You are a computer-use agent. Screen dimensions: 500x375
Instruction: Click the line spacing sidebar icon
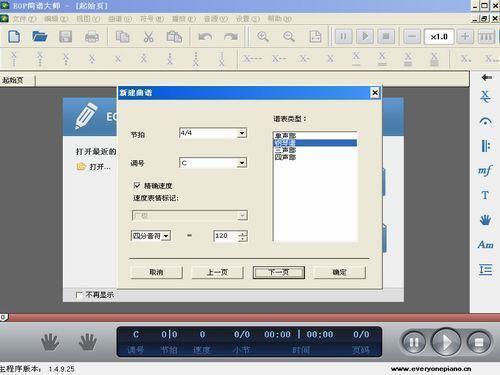coord(486,269)
